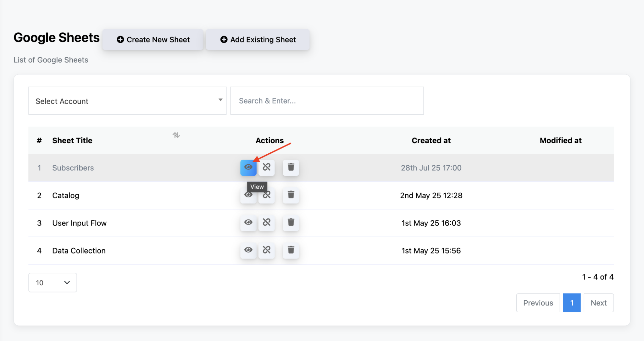Screen dimensions: 644x341
Task: View the Subscribers sheet via eye icon
Action: tap(248, 168)
